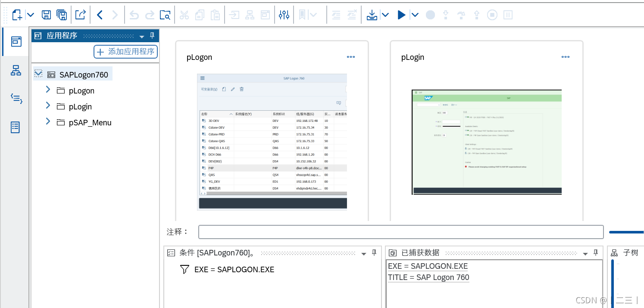644x308 pixels.
Task: Open the 条件 panel dropdown menu
Action: point(364,254)
